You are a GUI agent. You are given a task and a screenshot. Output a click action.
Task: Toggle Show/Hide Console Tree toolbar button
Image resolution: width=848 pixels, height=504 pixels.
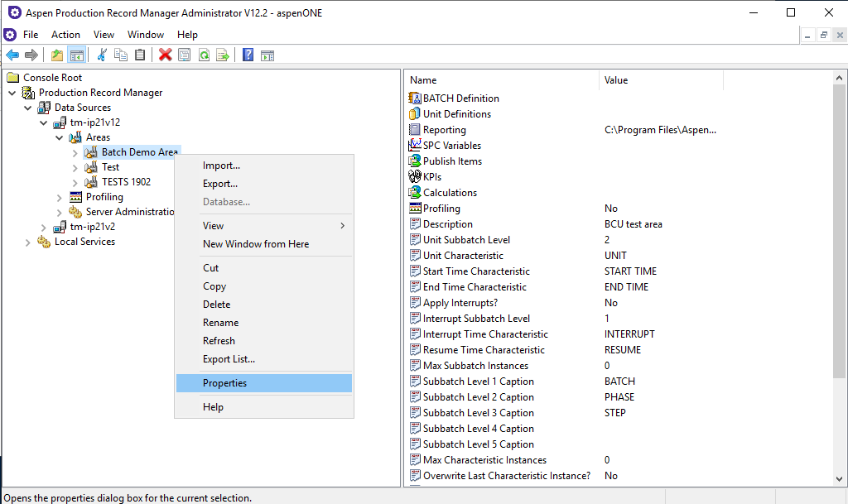point(76,55)
